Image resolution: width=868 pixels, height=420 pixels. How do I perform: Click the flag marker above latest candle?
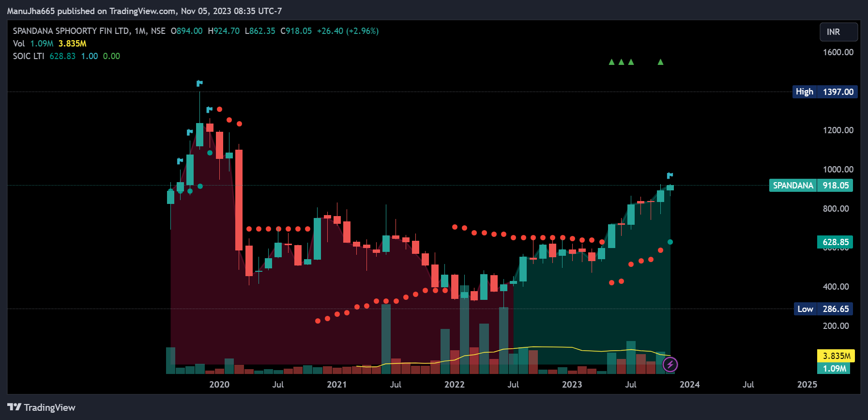(670, 175)
